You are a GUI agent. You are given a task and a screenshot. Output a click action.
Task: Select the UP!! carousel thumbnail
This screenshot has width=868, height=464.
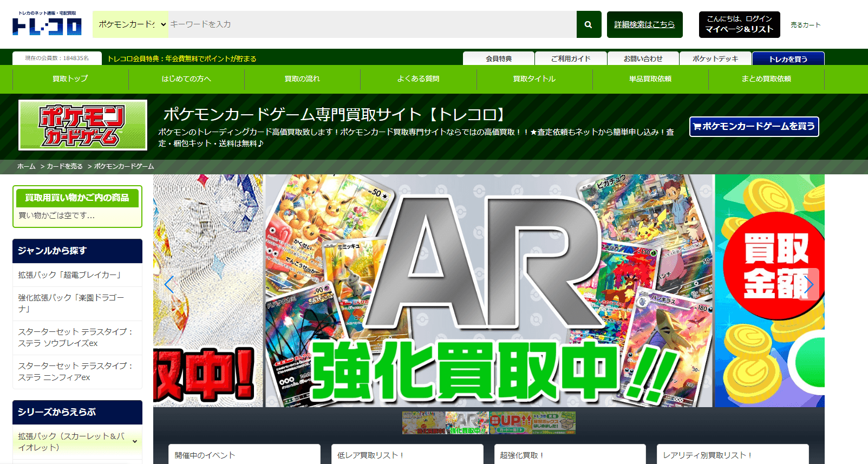pyautogui.click(x=511, y=423)
